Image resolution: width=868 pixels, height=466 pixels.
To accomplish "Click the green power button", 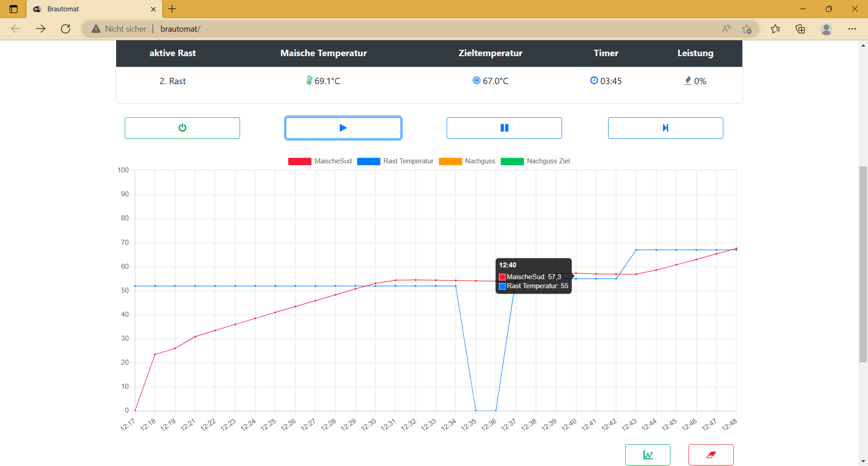I will (x=182, y=128).
